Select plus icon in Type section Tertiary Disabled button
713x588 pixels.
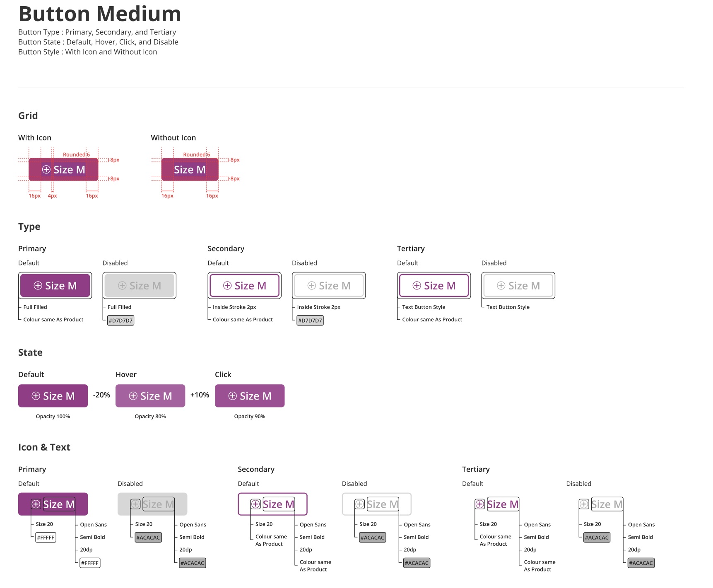pyautogui.click(x=501, y=285)
